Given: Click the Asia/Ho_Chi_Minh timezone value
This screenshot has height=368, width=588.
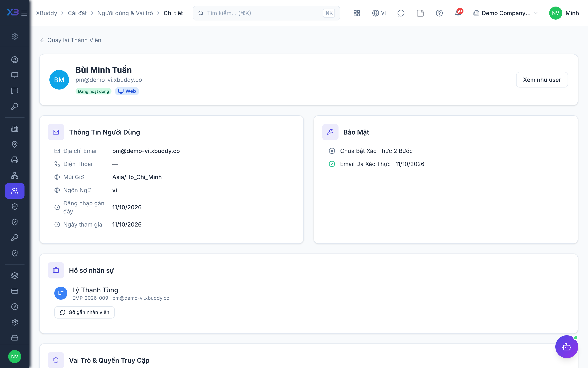Looking at the screenshot, I should [x=137, y=177].
